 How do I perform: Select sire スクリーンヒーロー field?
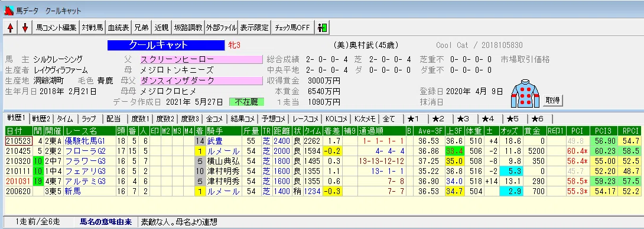point(201,59)
